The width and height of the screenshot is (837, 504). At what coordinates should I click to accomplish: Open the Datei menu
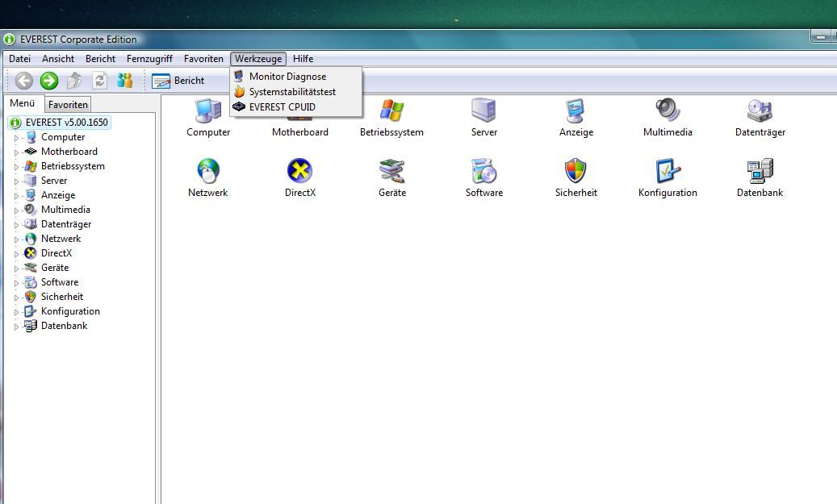click(19, 59)
